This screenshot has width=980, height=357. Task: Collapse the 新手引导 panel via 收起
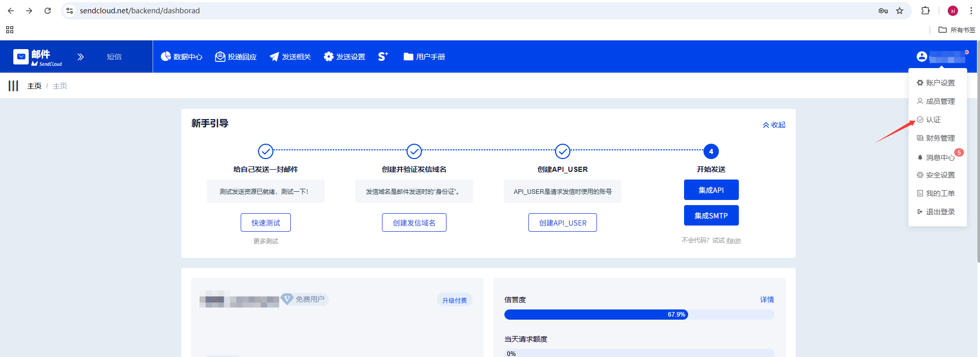click(774, 125)
